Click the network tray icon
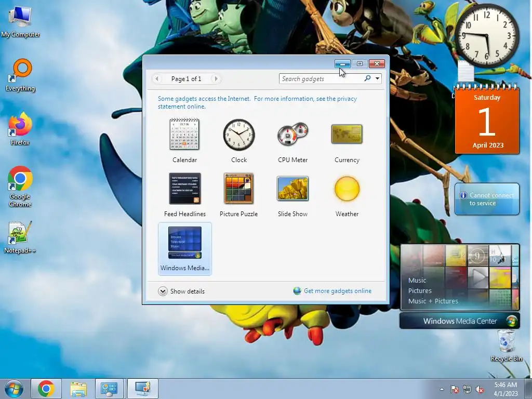 click(467, 389)
